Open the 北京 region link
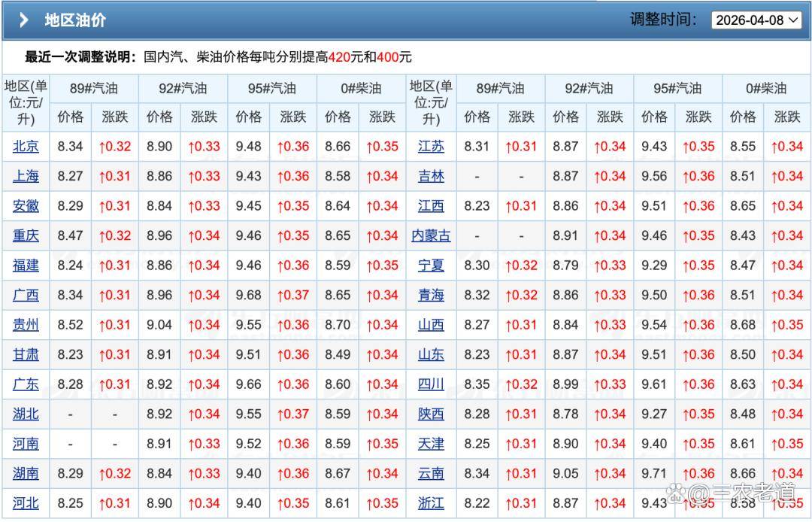Screen dimensions: 812x522 (26, 147)
